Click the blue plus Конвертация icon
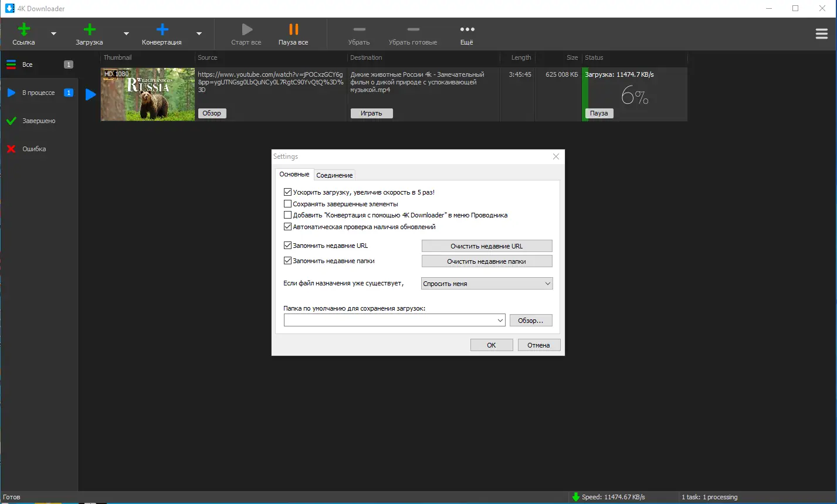This screenshot has width=837, height=504. [162, 29]
